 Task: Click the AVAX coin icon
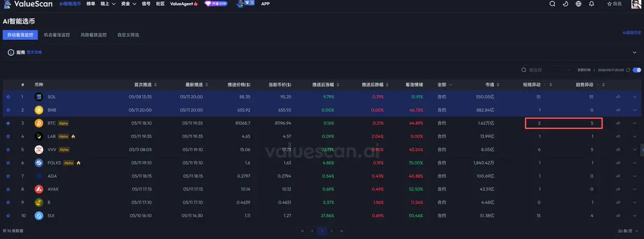[x=39, y=189]
